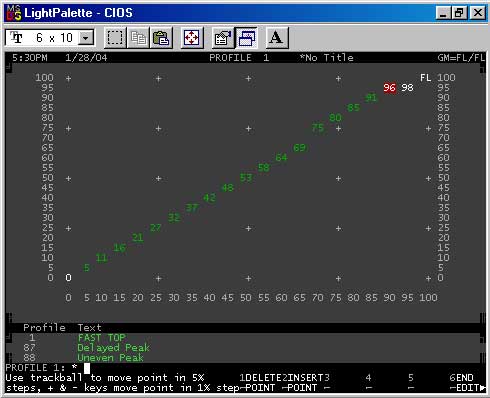The width and height of the screenshot is (490, 398).
Task: Click the curve point labeled 85
Action: point(353,108)
